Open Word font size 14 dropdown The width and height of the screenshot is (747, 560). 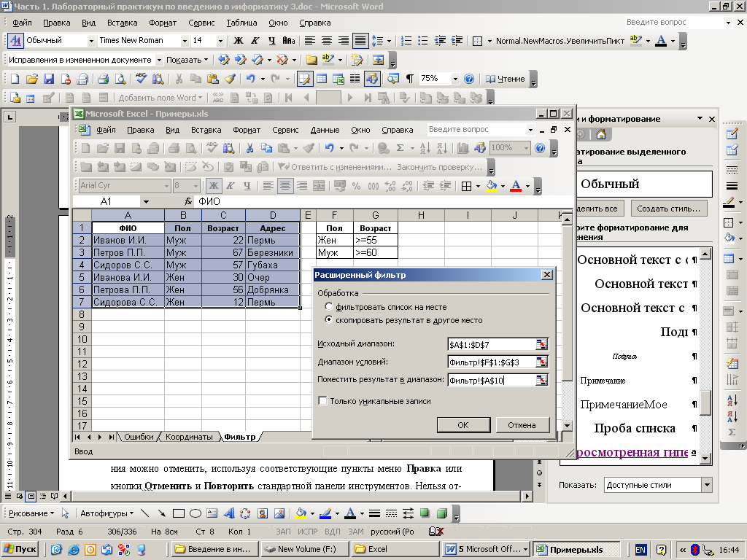pos(220,41)
